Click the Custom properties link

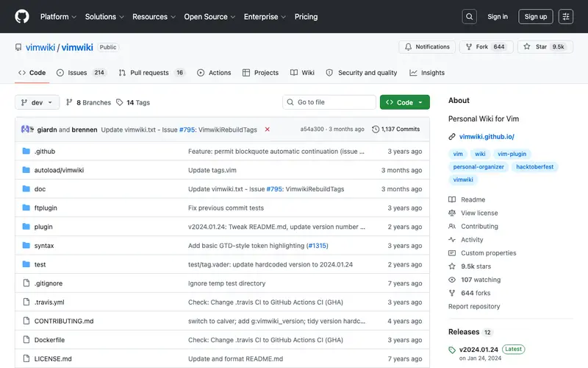(x=488, y=253)
